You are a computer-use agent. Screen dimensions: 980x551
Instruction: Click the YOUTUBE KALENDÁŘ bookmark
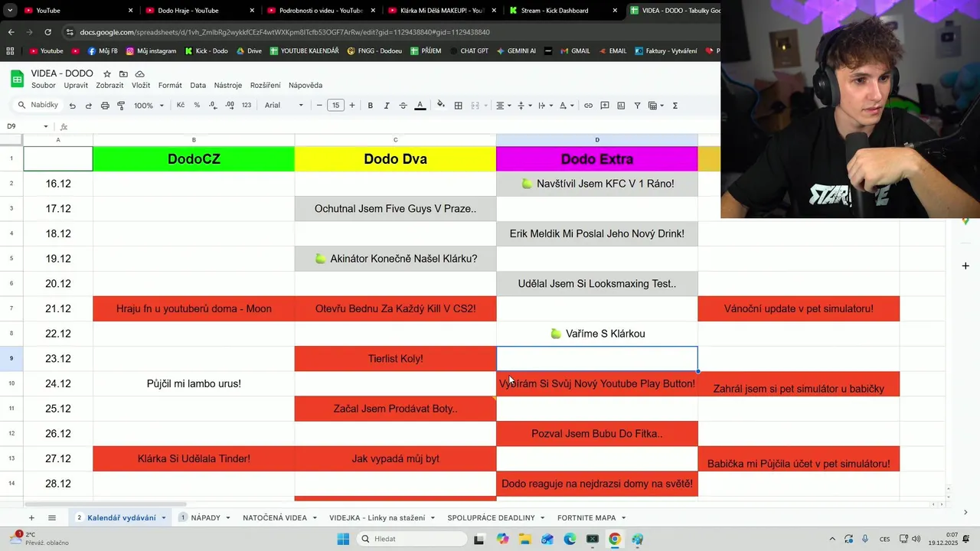pyautogui.click(x=303, y=51)
